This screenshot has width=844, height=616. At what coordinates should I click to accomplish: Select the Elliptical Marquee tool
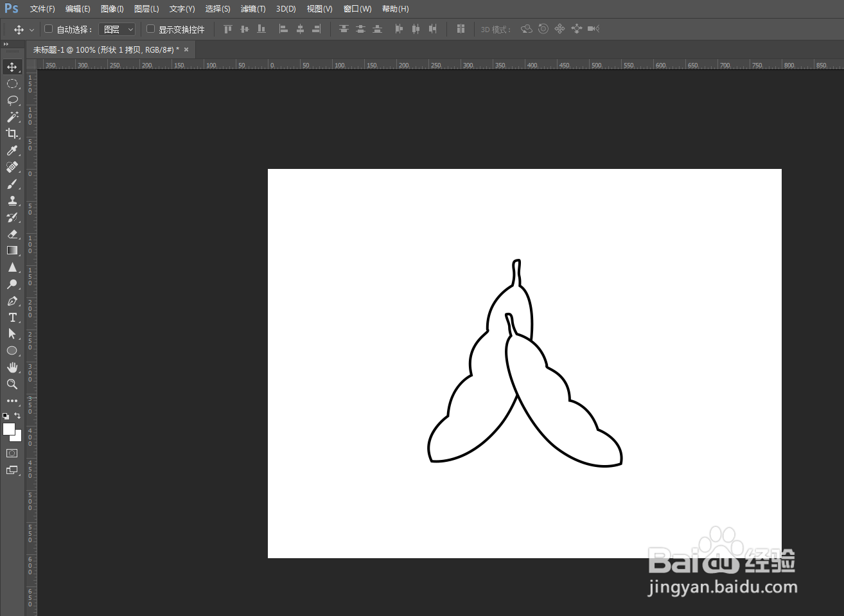[x=12, y=84]
